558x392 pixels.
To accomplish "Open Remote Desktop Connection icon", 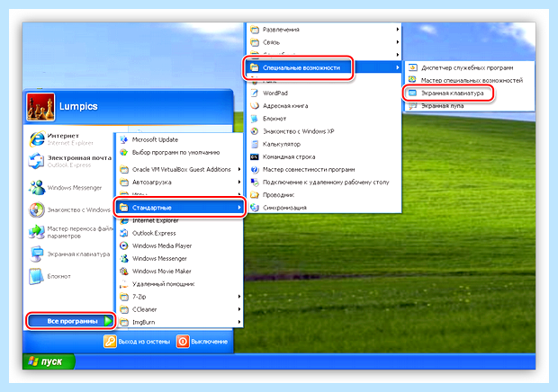I will pos(255,183).
